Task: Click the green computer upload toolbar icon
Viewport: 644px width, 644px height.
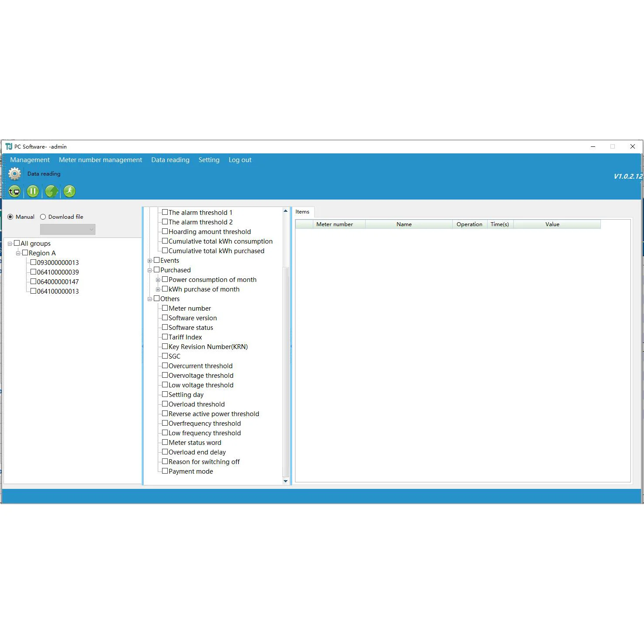Action: [14, 191]
